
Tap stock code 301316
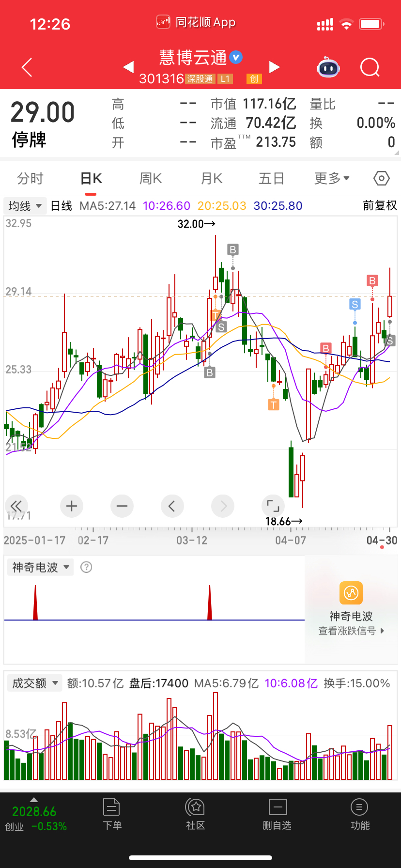tap(161, 79)
